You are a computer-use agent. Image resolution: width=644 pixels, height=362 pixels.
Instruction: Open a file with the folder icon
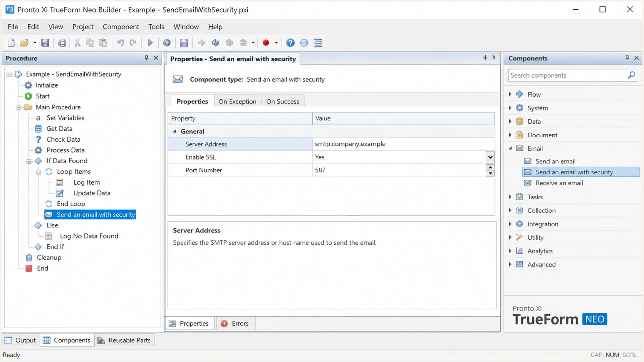coord(24,43)
